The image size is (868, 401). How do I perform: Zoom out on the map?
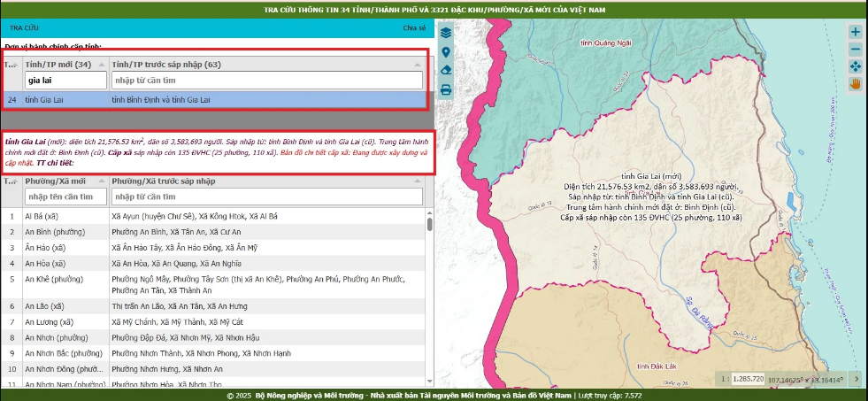[x=856, y=50]
